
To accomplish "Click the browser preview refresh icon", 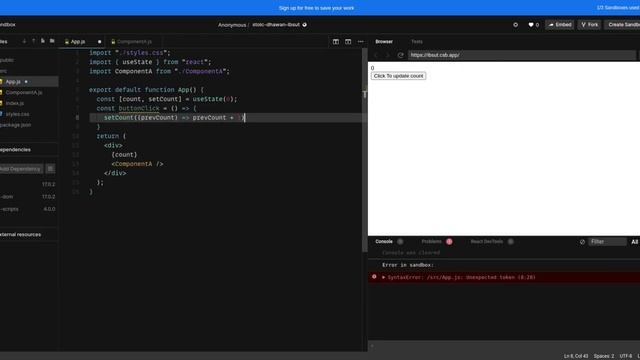I will pos(400,55).
